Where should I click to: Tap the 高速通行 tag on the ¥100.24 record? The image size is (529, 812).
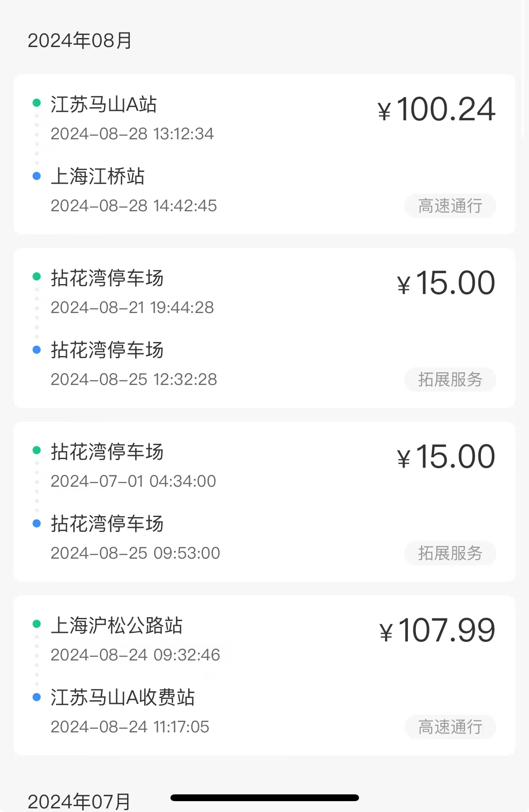(450, 206)
